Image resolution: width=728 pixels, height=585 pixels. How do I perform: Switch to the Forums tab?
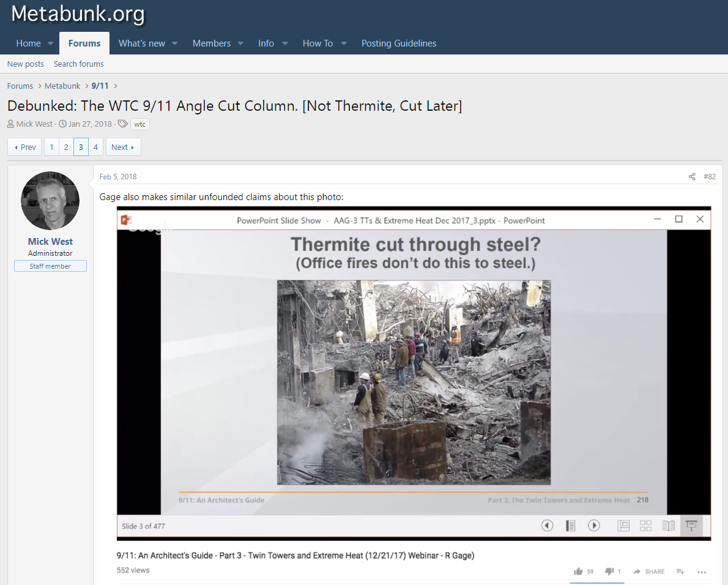84,43
